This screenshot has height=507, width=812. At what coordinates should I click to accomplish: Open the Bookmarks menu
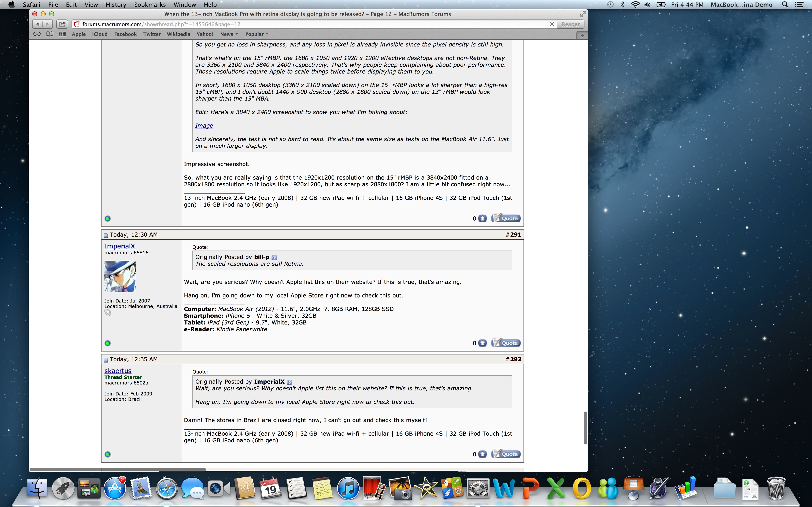click(x=150, y=5)
